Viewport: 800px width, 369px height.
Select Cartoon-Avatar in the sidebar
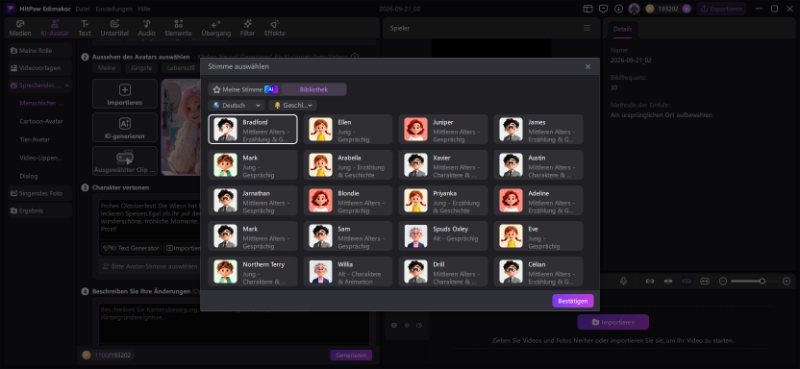(x=41, y=121)
